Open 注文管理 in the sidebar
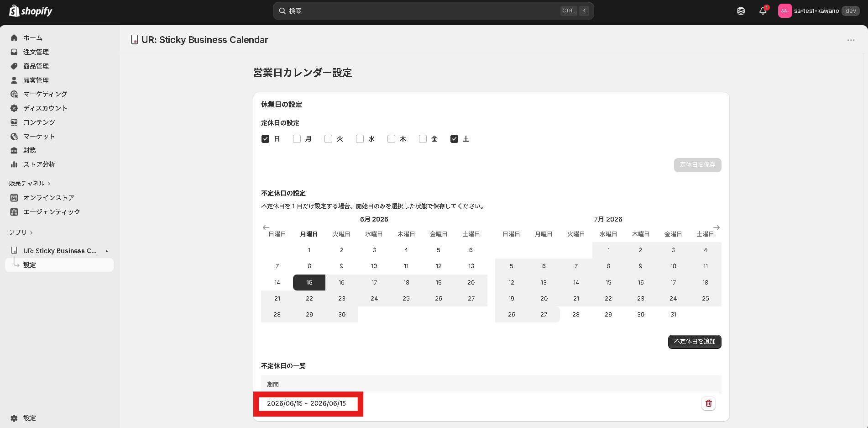The height and width of the screenshot is (428, 868). point(59,52)
